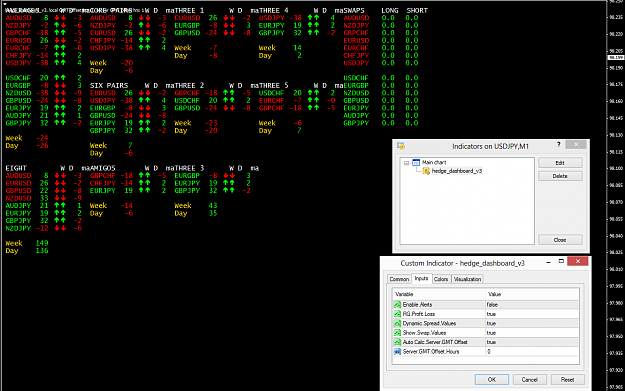The width and height of the screenshot is (625, 391).
Task: Click the Enable.Alerts variable icon
Action: point(397,305)
